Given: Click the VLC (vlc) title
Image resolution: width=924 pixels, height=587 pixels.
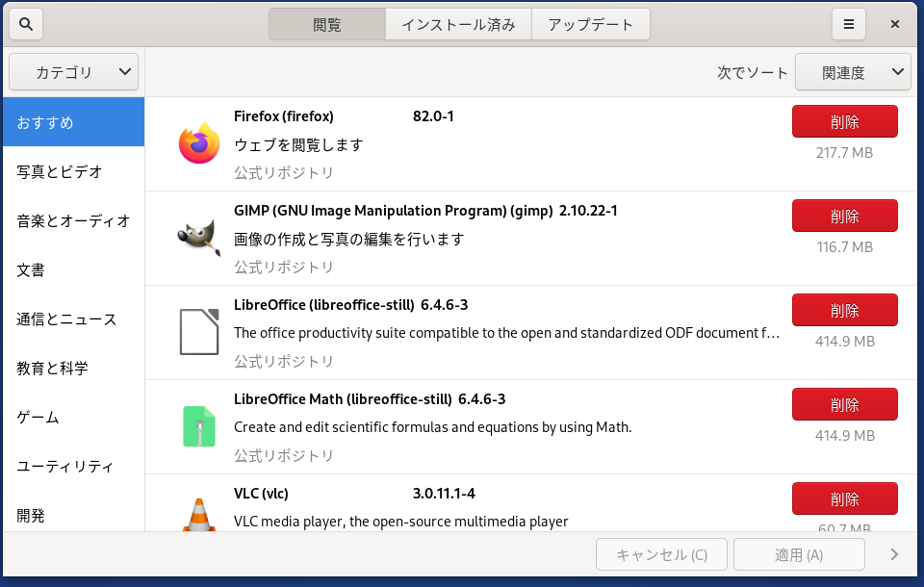Looking at the screenshot, I should (261, 494).
